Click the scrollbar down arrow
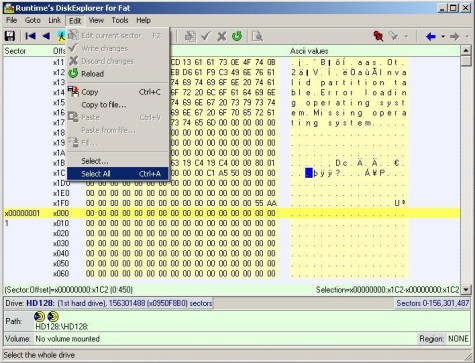 (466, 289)
